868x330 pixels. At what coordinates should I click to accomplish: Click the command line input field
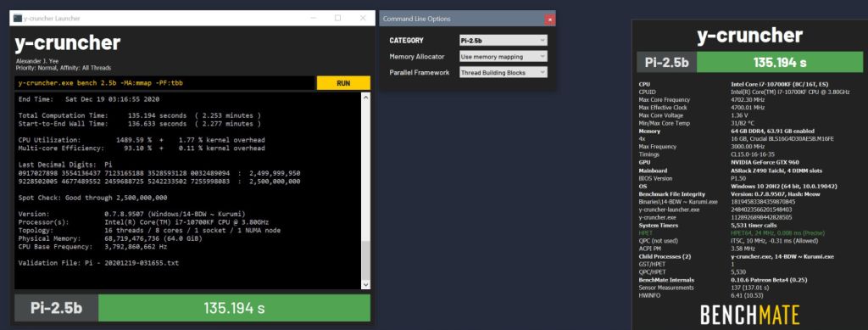pos(164,83)
